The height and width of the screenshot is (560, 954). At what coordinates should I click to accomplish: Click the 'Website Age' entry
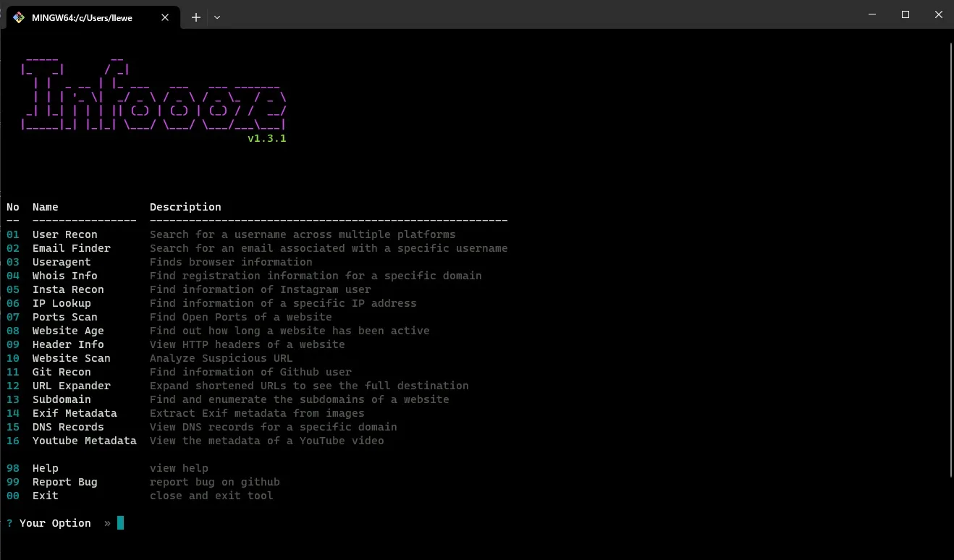coord(68,331)
